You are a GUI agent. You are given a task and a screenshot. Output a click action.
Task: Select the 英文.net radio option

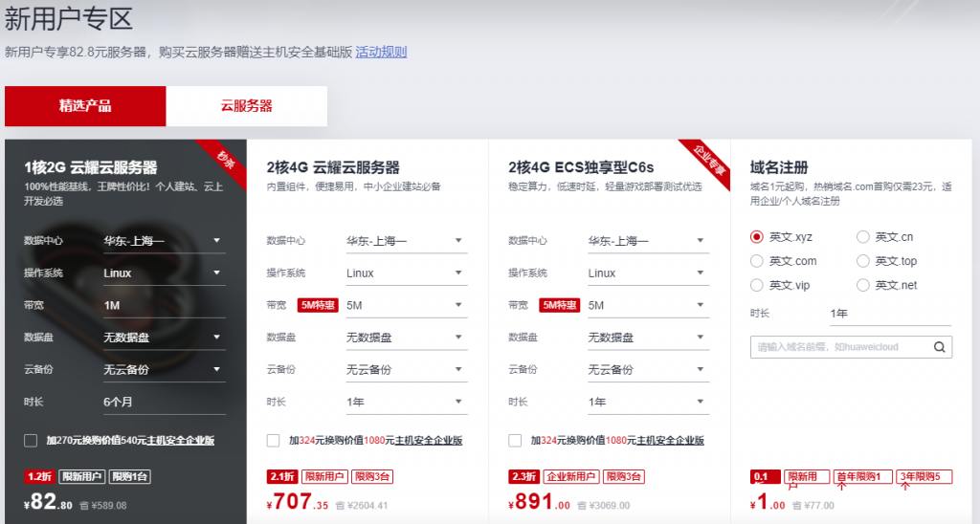(x=862, y=285)
